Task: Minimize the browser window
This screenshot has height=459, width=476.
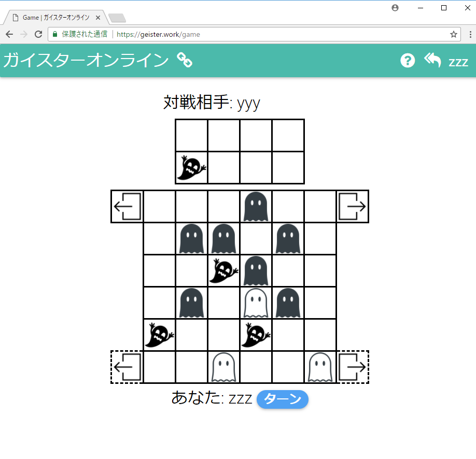Action: click(x=421, y=8)
